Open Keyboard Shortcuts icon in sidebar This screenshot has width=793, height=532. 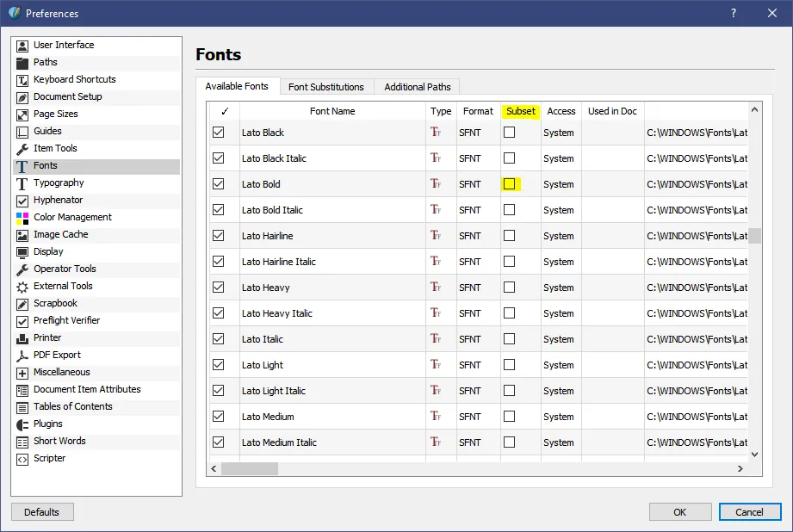tap(22, 80)
